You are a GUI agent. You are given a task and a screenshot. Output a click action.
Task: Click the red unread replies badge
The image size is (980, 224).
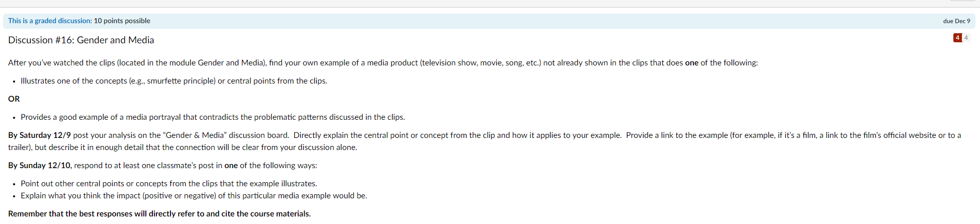pos(957,38)
